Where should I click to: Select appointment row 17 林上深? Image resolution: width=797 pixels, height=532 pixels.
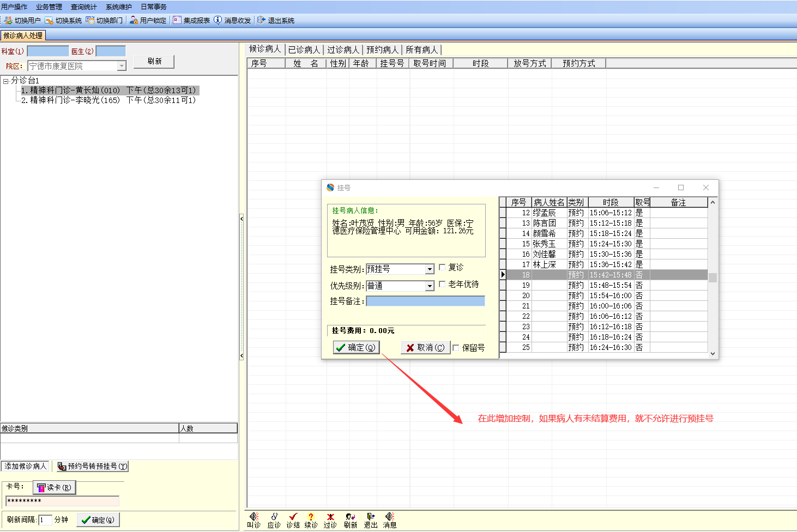click(607, 265)
